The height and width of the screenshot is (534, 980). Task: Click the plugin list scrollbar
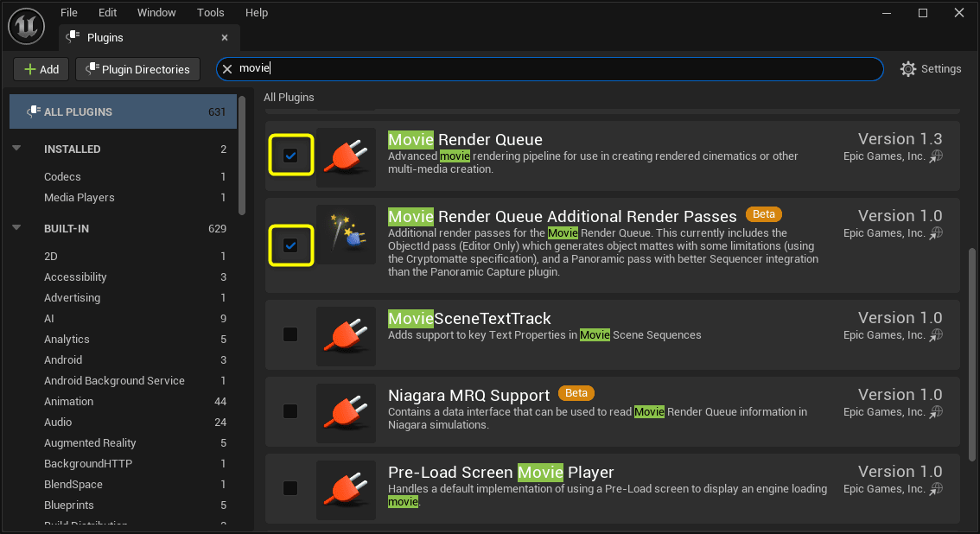(x=972, y=355)
